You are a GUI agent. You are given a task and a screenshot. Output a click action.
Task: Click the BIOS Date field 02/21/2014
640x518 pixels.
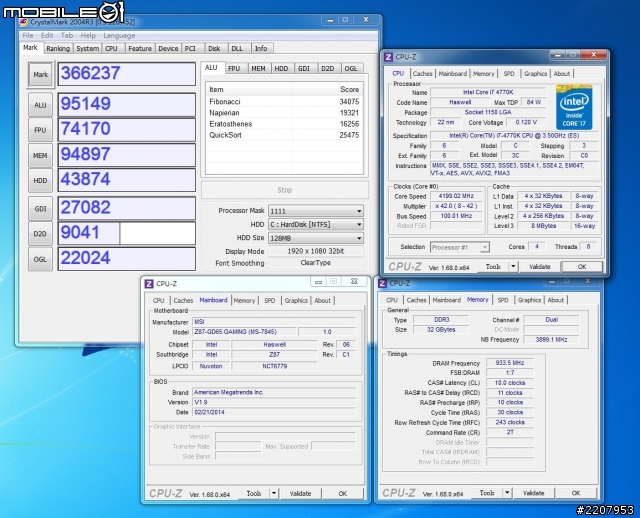pos(274,412)
